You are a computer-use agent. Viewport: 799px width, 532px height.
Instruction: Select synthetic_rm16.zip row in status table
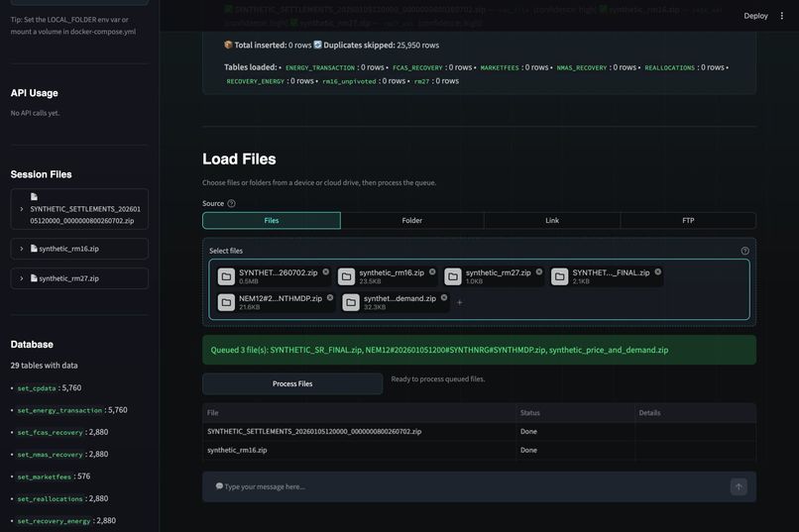pyautogui.click(x=479, y=450)
